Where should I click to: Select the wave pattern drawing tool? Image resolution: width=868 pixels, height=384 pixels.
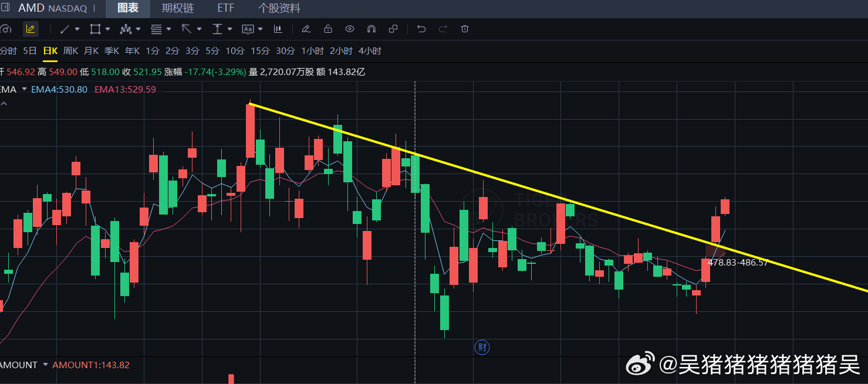click(x=125, y=29)
